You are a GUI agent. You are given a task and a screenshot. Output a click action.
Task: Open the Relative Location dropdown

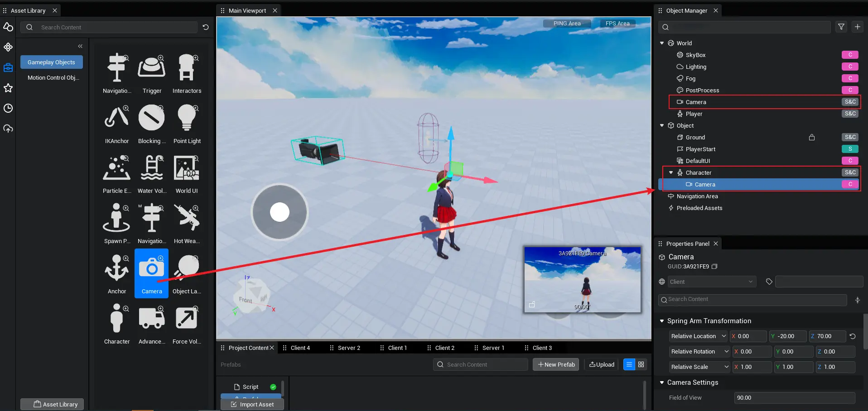coord(698,336)
